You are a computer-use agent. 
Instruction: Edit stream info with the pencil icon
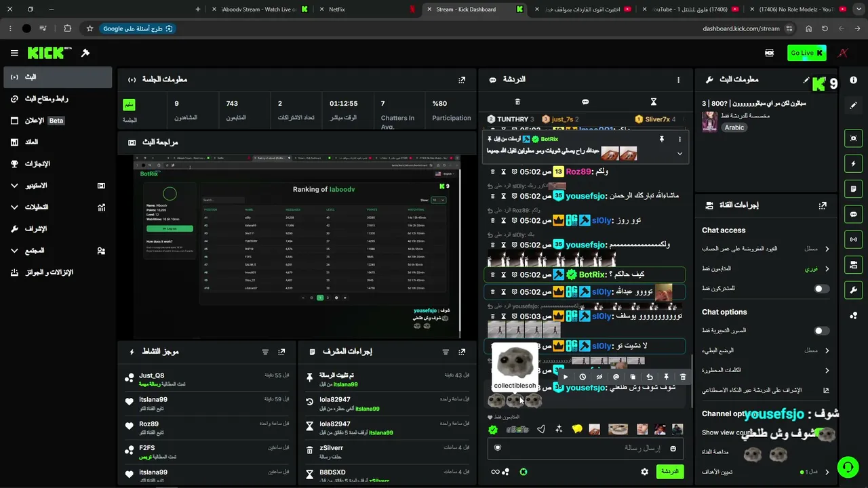[806, 80]
